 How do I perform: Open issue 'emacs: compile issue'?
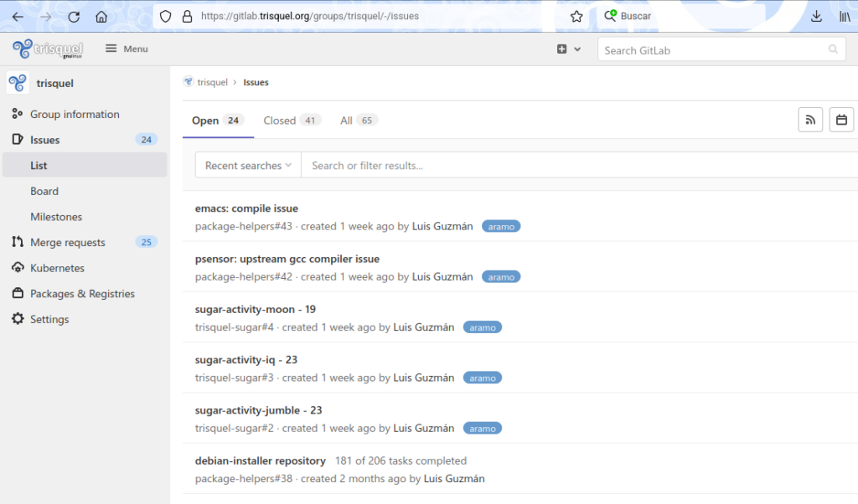(x=246, y=208)
